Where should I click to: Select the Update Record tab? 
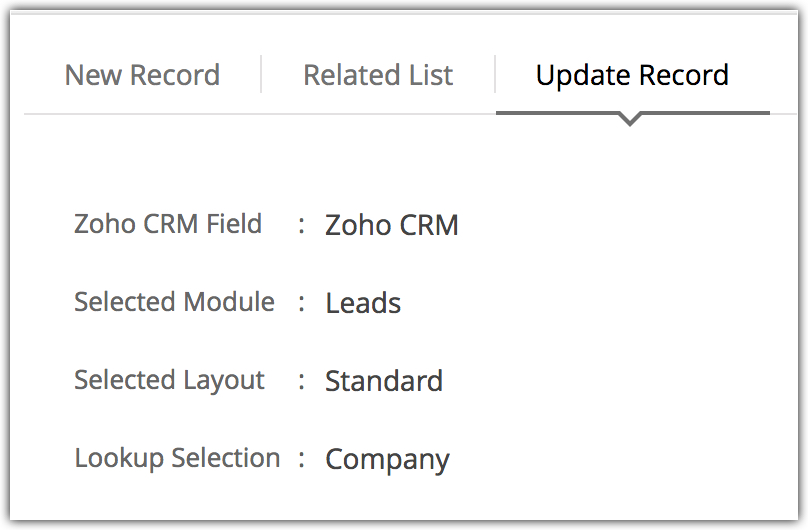tap(632, 75)
